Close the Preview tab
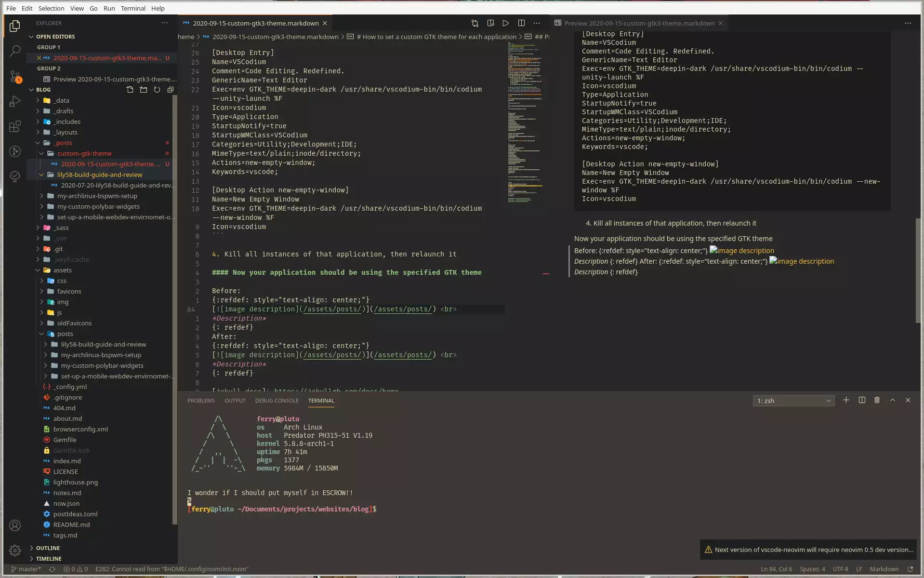Viewport: 924px width, 578px height. (721, 23)
